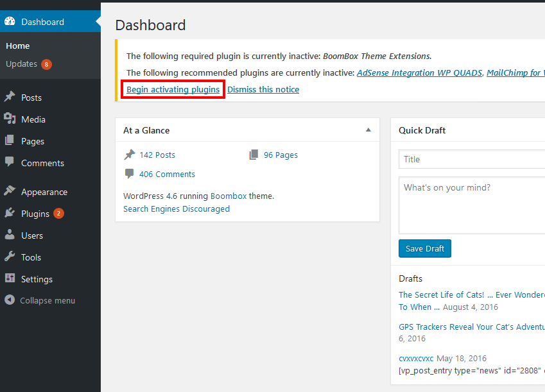Open the 406 Comments link
This screenshot has width=545, height=392.
coord(167,174)
